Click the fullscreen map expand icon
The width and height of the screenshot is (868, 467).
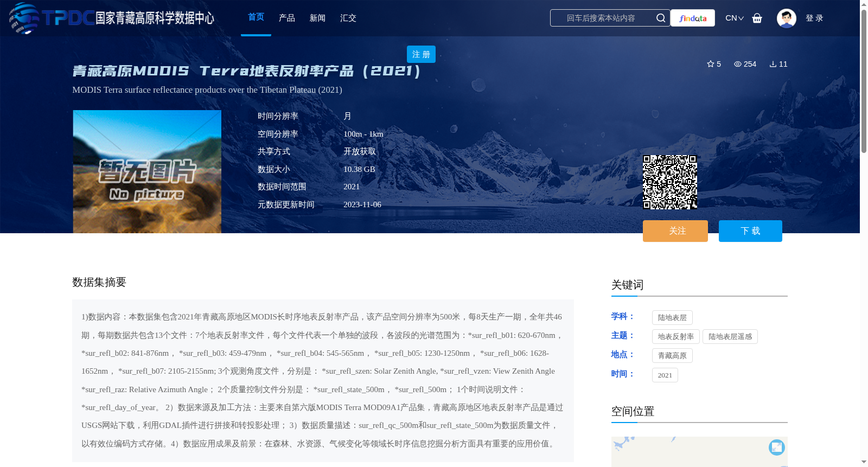pyautogui.click(x=777, y=447)
